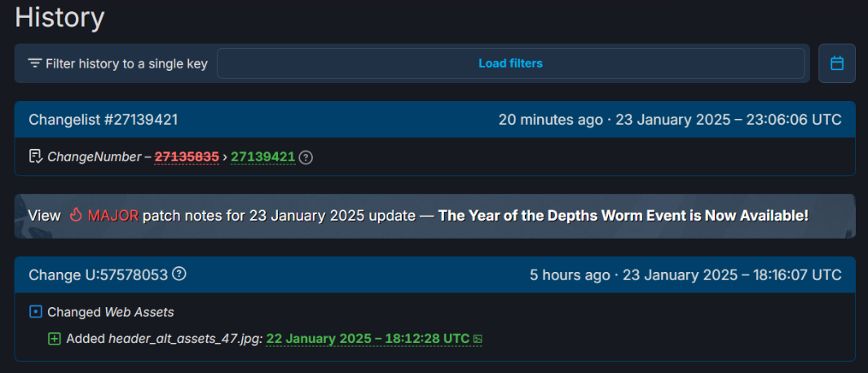Click the red struck-through number 27135835
This screenshot has width=868, height=373.
(187, 157)
